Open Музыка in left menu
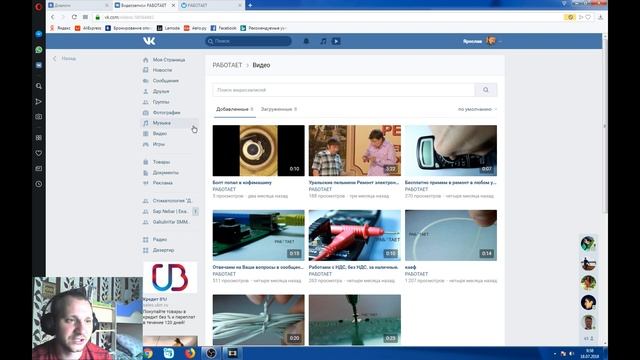This screenshot has width=640, height=360. coord(162,123)
